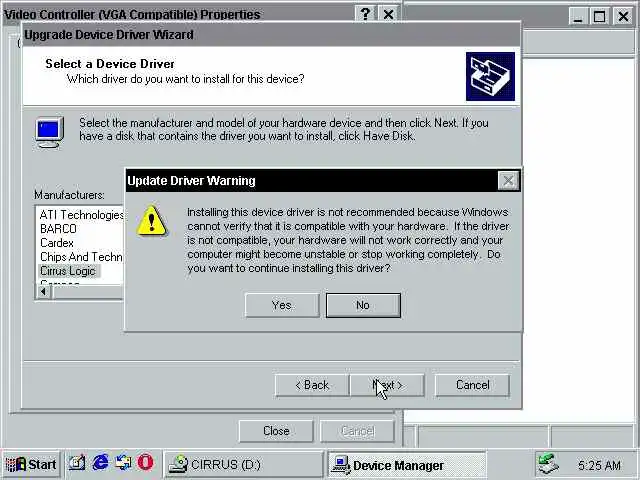
Task: Click the blue monitor device icon
Action: 49,132
